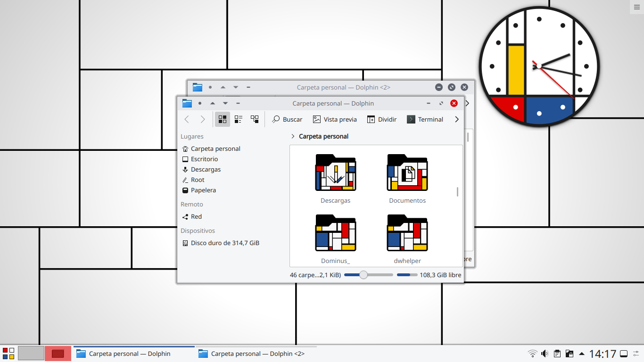The image size is (644, 362).
Task: Toggle keep-above arrow in Dolphin <2>
Action: tap(223, 87)
